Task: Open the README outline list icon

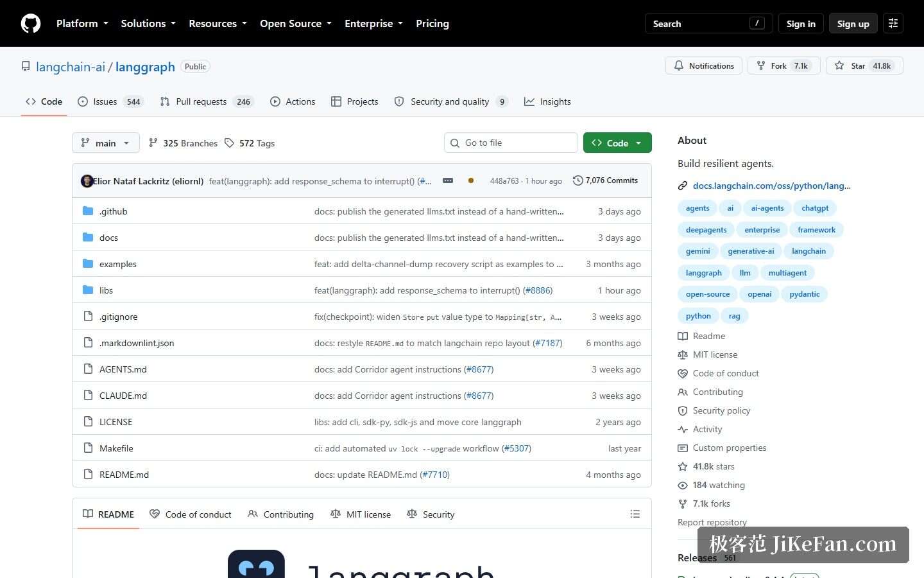Action: click(635, 514)
